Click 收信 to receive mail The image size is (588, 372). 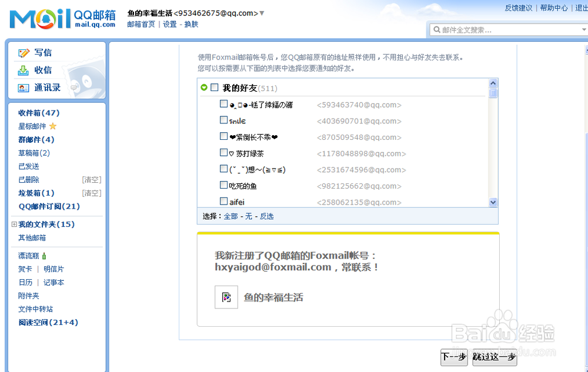click(43, 70)
